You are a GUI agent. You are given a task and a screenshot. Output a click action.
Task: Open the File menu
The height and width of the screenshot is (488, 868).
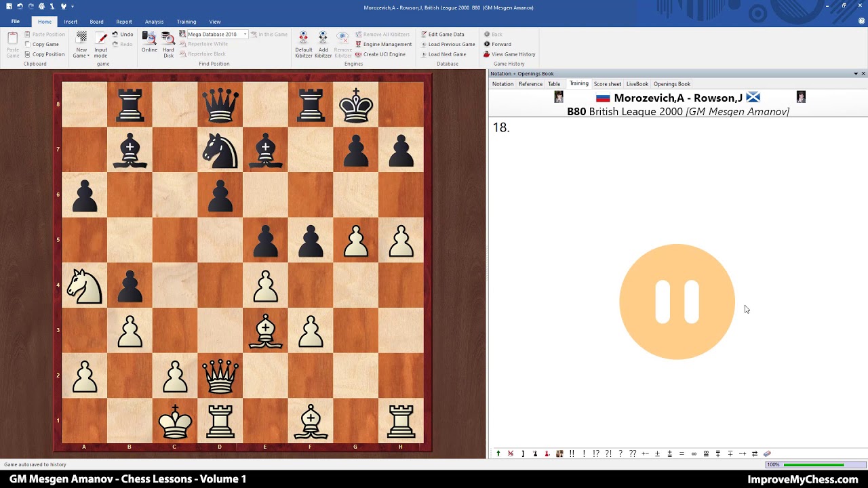pos(15,22)
